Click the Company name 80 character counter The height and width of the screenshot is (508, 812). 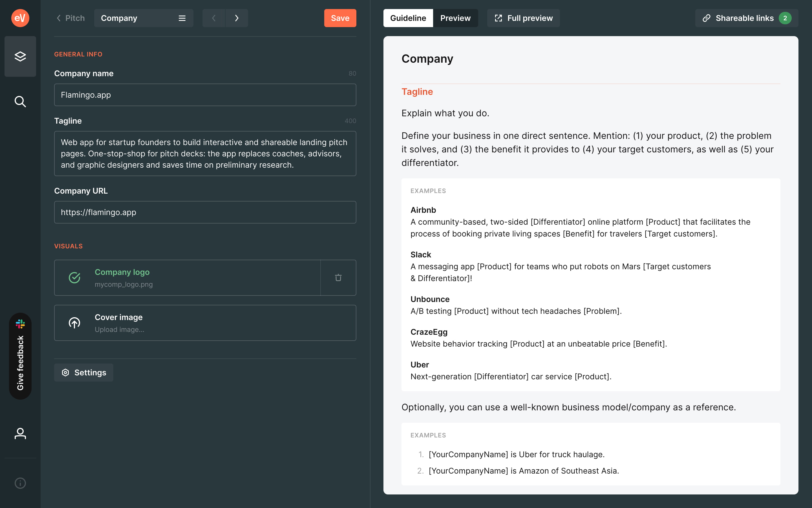[352, 74]
